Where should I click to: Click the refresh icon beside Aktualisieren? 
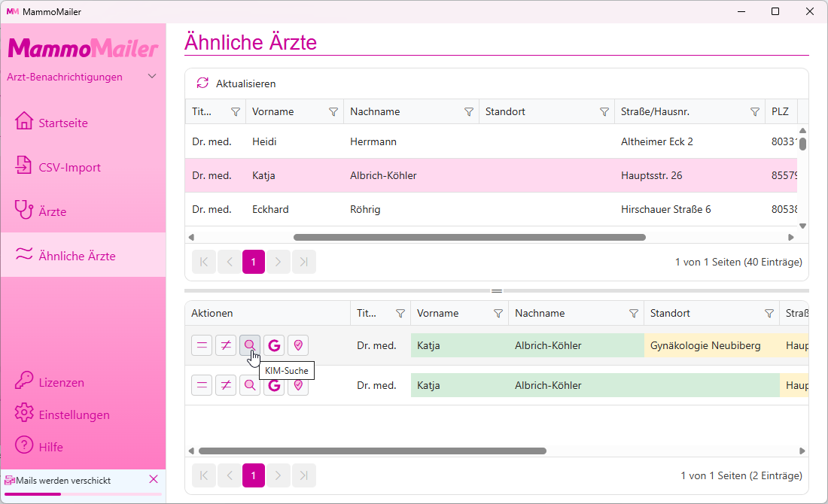pyautogui.click(x=202, y=83)
